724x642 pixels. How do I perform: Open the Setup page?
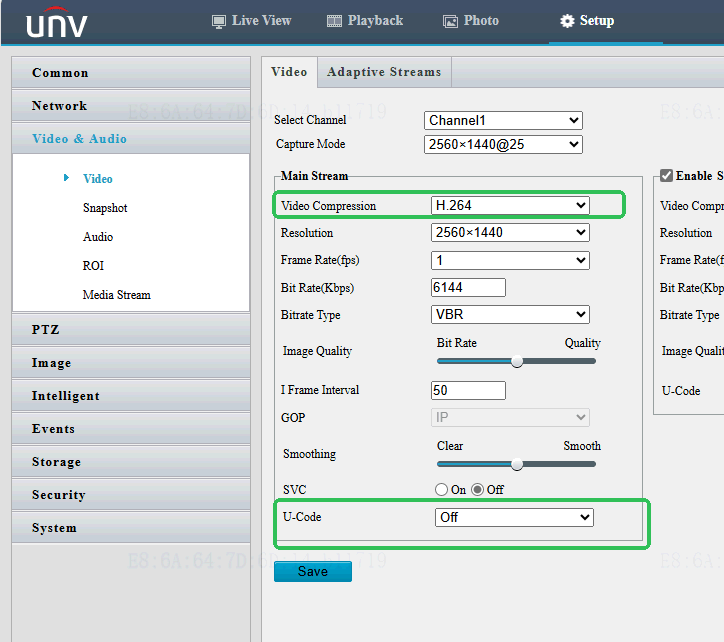click(587, 21)
